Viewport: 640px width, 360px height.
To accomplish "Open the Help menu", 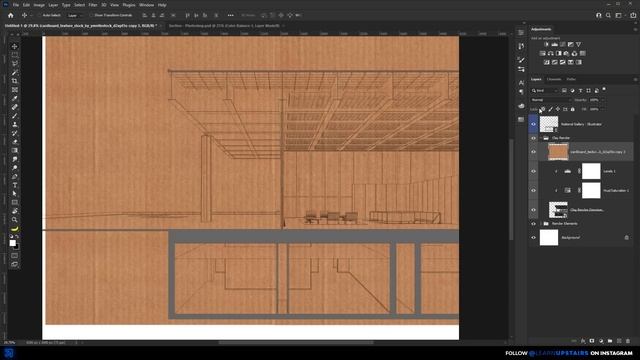I will 162,5.
